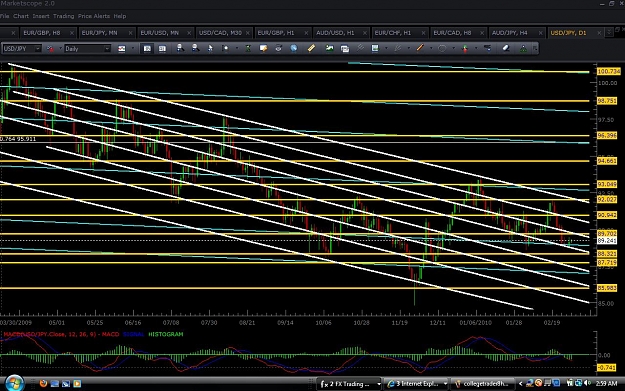Image resolution: width=625 pixels, height=391 pixels.
Task: Click the zoom in magnifier icon
Action: pyautogui.click(x=180, y=48)
